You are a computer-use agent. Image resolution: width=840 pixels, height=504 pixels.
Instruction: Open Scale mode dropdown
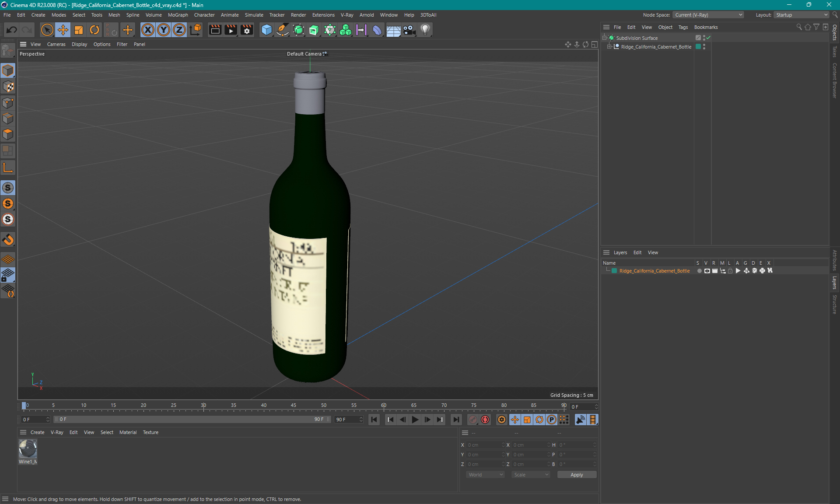pyautogui.click(x=531, y=475)
